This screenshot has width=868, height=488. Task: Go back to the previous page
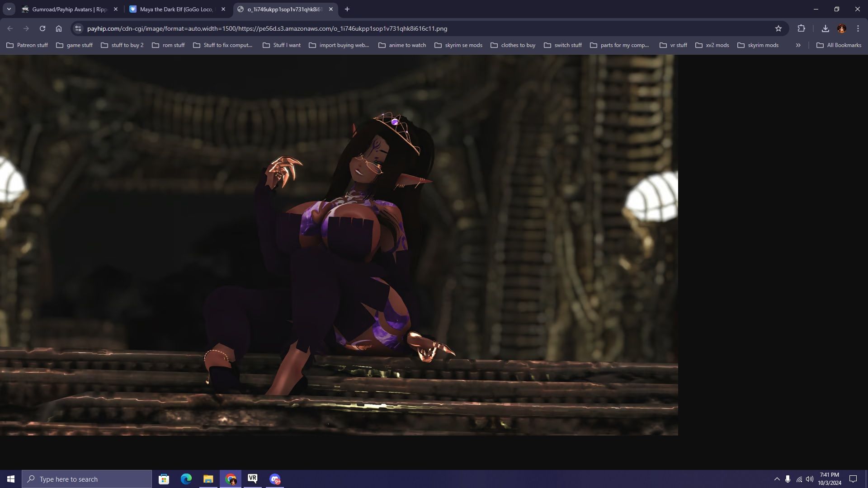pos(10,28)
